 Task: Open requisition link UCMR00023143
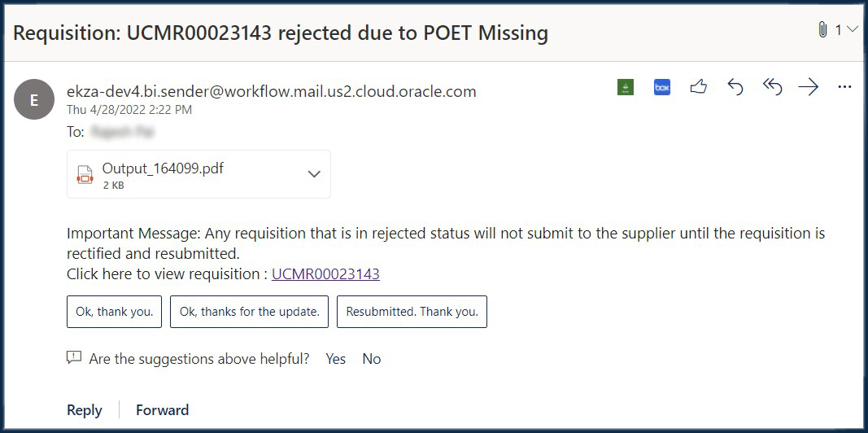point(325,274)
